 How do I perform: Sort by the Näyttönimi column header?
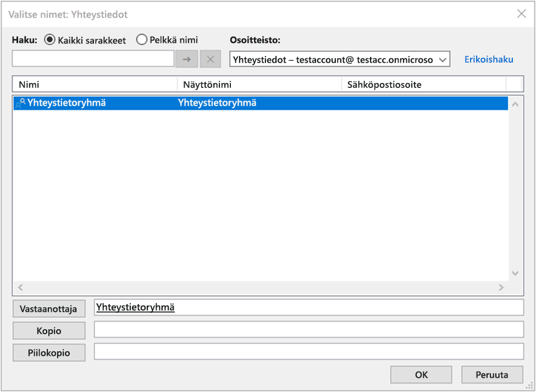pyautogui.click(x=259, y=85)
